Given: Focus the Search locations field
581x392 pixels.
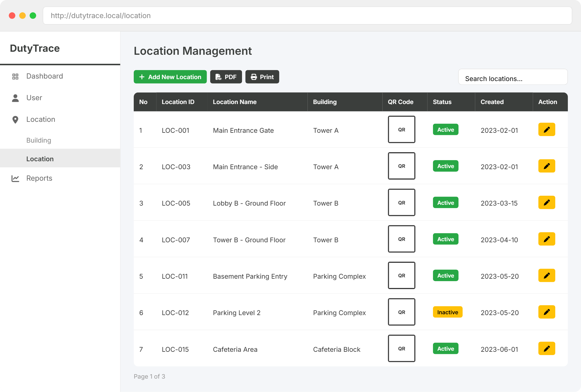Looking at the screenshot, I should pos(512,79).
